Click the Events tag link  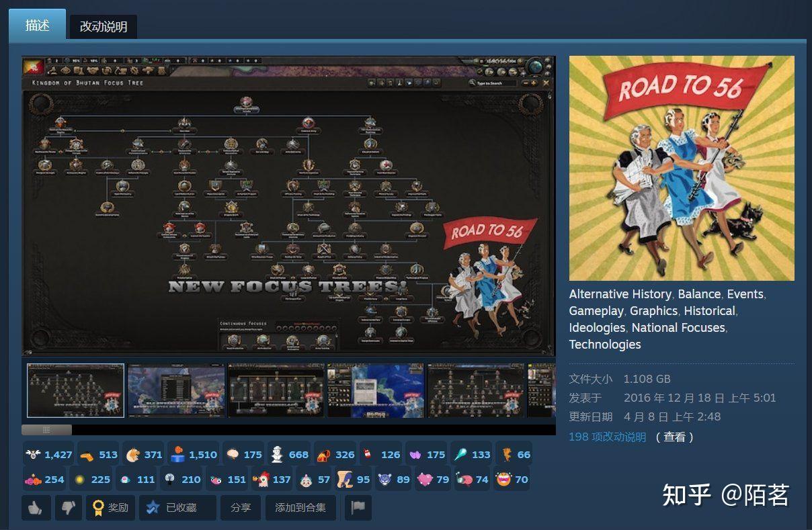pos(745,294)
